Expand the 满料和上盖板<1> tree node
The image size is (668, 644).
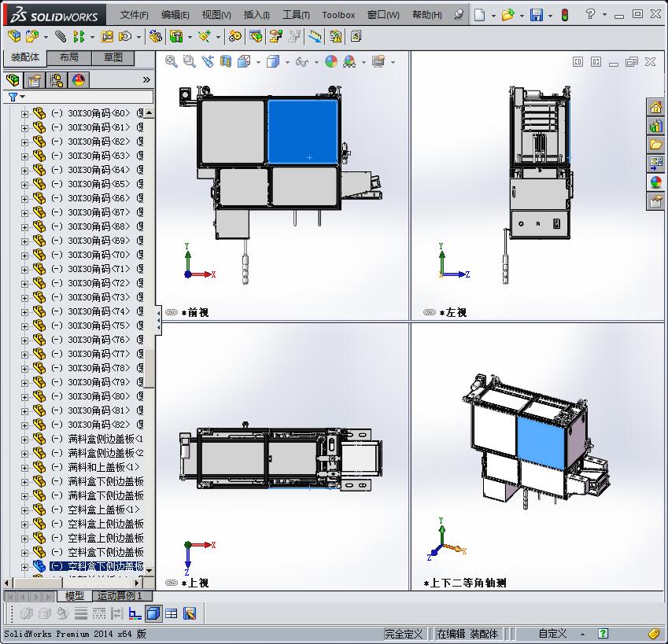pos(24,468)
